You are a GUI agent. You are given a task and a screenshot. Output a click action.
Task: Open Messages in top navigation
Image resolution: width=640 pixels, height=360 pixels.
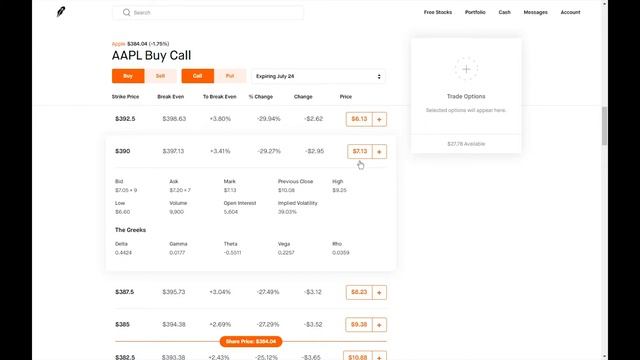click(536, 12)
